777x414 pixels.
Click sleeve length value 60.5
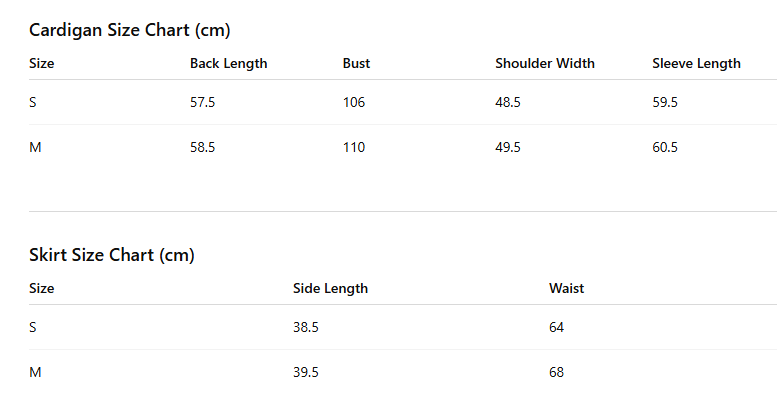(665, 147)
